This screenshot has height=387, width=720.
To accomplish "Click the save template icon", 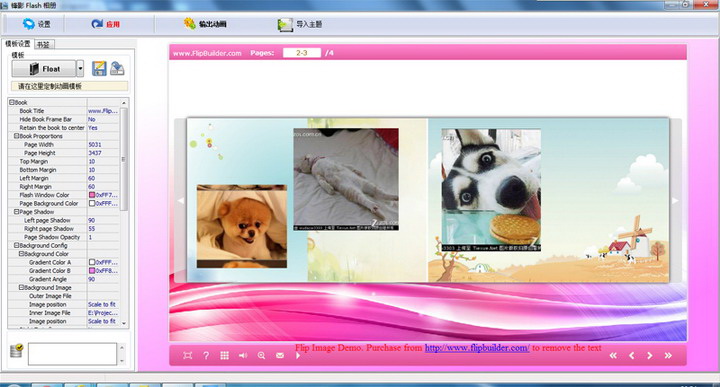I will point(99,68).
